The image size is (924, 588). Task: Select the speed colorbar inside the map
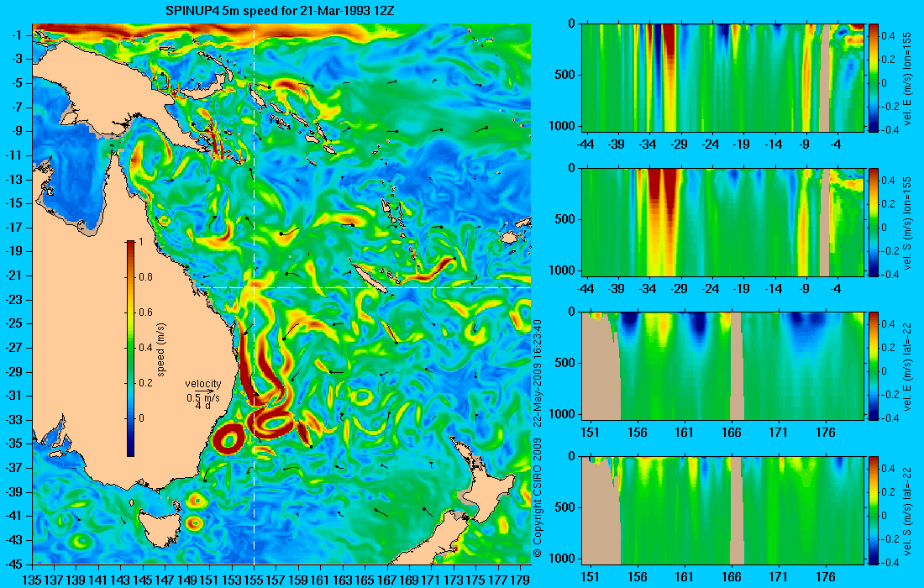click(130, 349)
